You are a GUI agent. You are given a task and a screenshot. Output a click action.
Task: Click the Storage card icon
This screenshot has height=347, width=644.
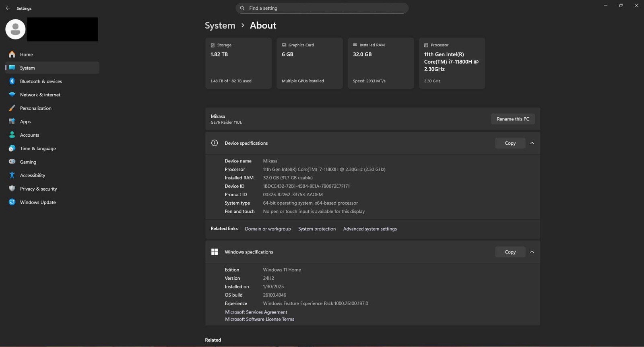(x=213, y=45)
